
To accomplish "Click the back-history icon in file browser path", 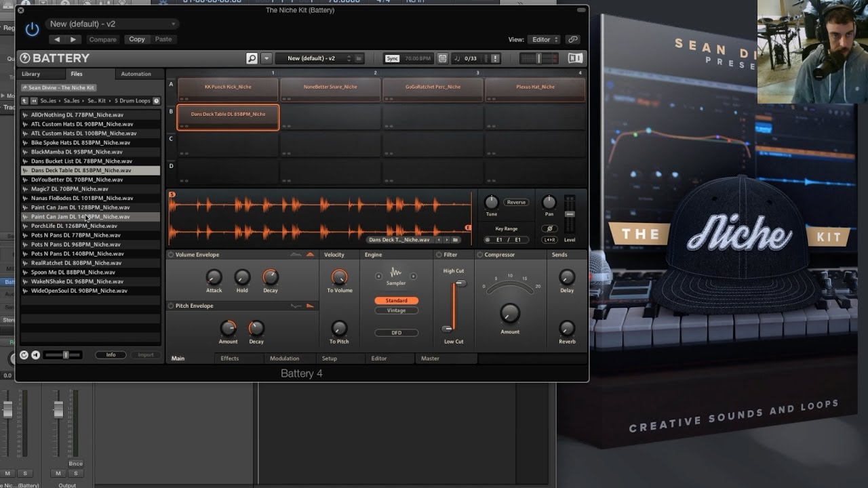I will pyautogui.click(x=34, y=101).
